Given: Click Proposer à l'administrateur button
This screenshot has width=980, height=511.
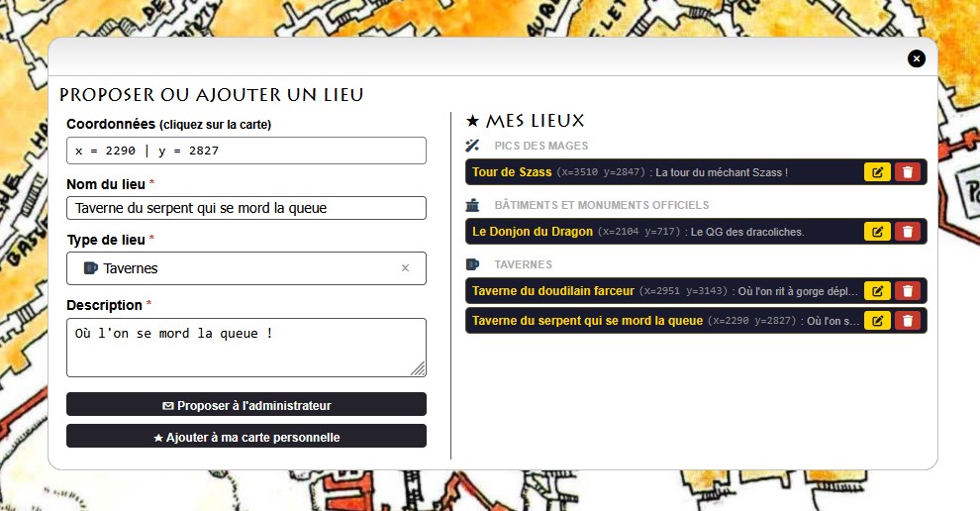Looking at the screenshot, I should pyautogui.click(x=246, y=405).
